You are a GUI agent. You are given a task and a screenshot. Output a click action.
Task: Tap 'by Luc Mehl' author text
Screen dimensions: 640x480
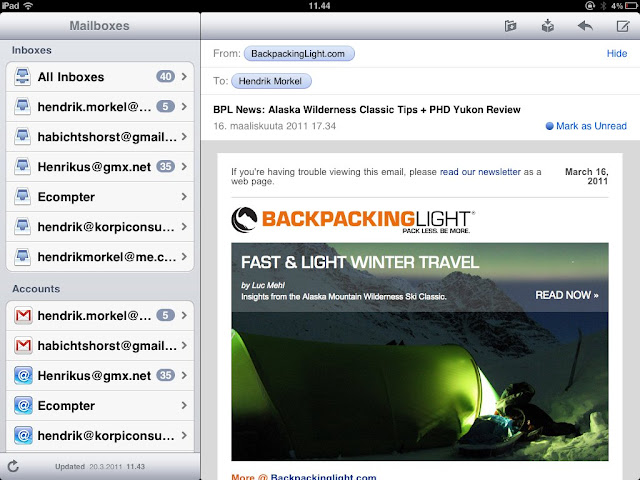(x=263, y=285)
